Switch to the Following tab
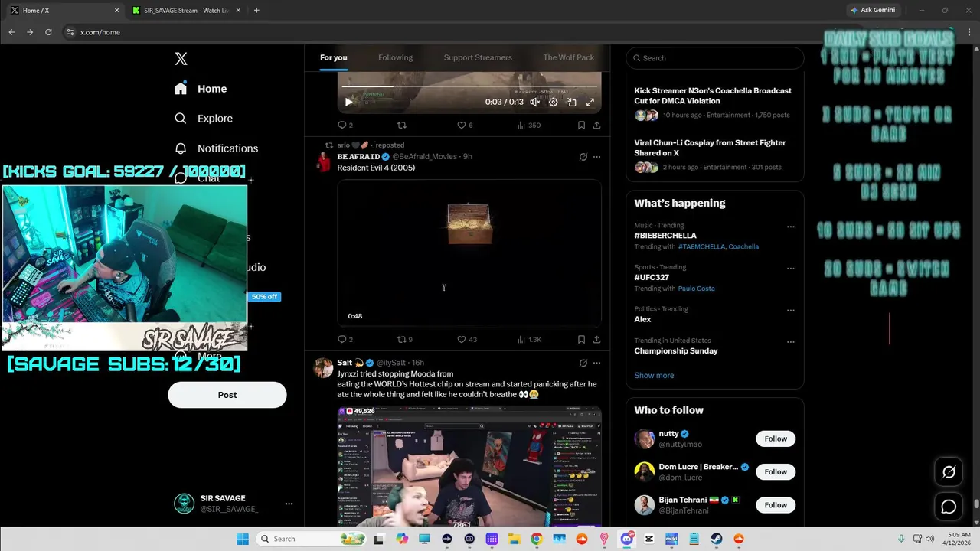980x551 pixels. (x=395, y=57)
